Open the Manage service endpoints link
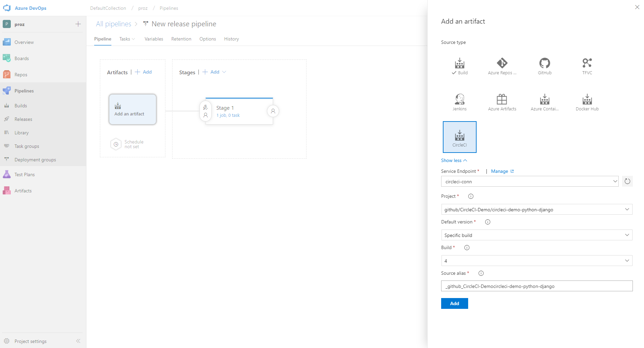The height and width of the screenshot is (348, 644). pyautogui.click(x=502, y=171)
